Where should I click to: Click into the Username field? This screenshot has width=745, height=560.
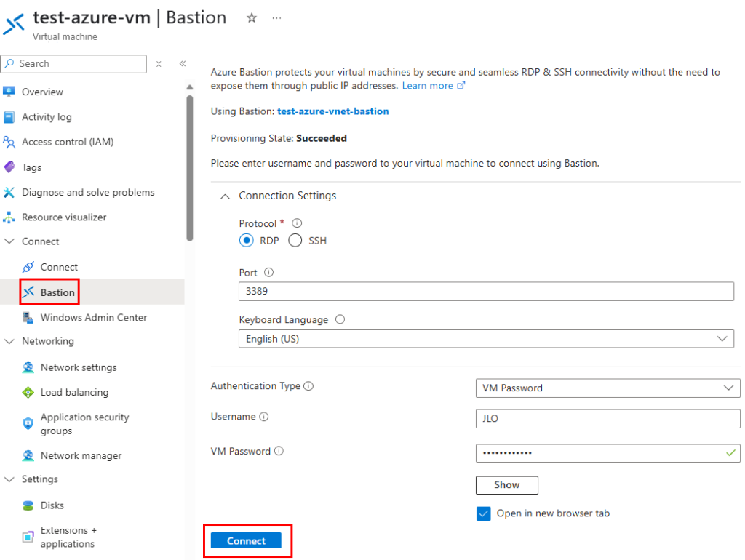click(607, 418)
